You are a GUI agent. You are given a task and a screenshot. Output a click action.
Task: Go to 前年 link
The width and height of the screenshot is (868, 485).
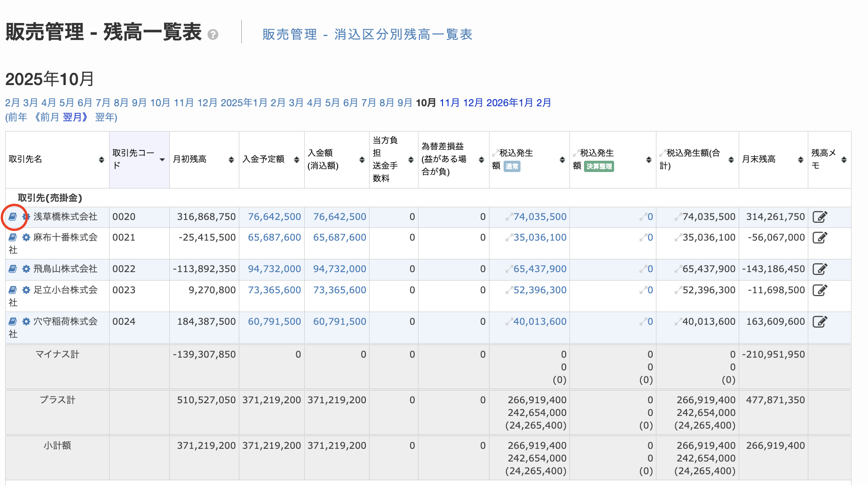click(x=17, y=117)
